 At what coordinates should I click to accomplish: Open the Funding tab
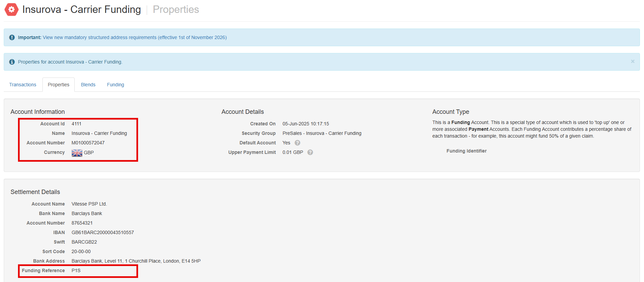(115, 85)
